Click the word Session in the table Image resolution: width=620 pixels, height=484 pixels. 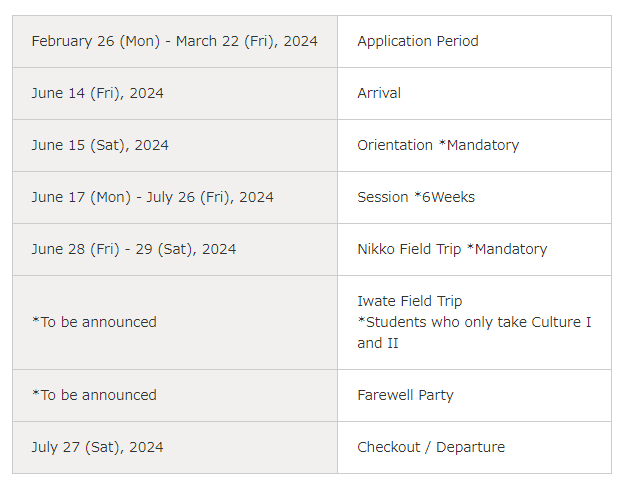click(x=383, y=197)
